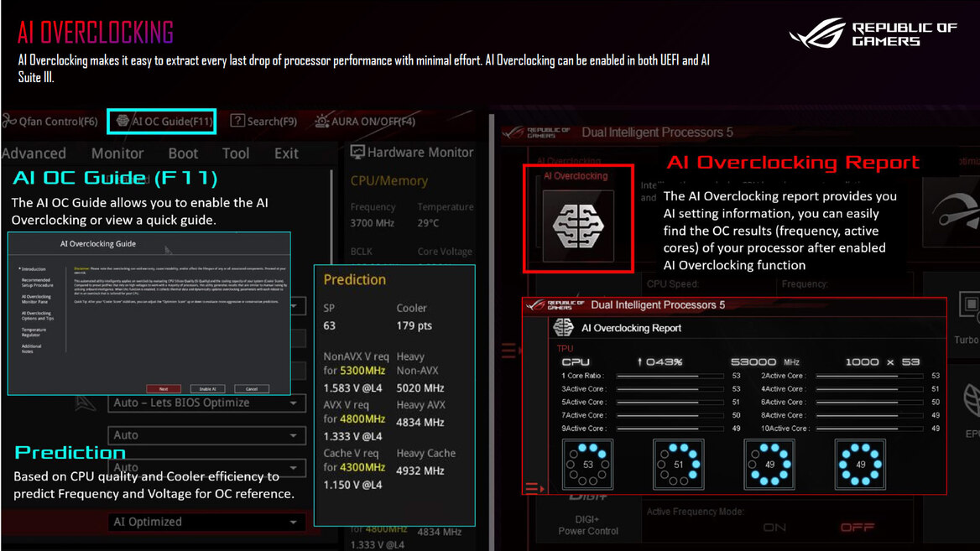
Task: Select Introduction in the guide sidebar
Action: click(33, 268)
